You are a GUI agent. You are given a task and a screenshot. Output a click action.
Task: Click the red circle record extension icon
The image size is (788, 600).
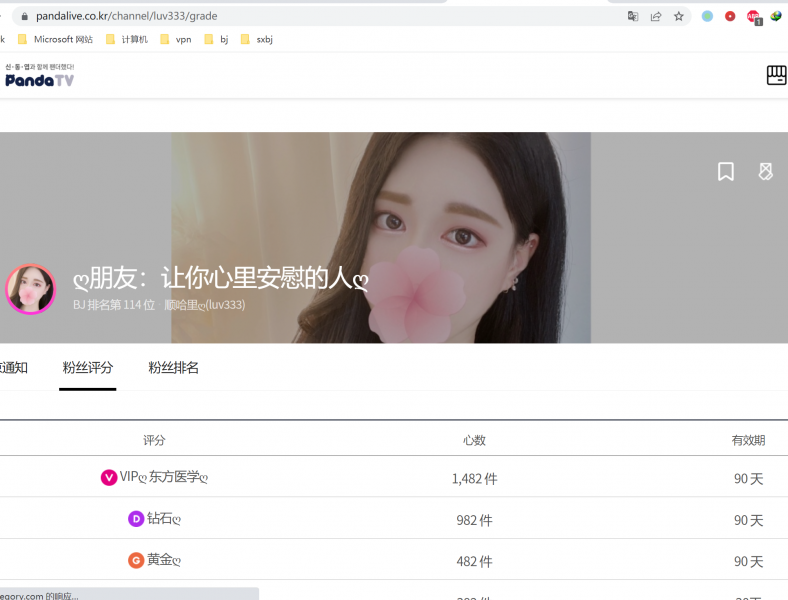click(730, 16)
